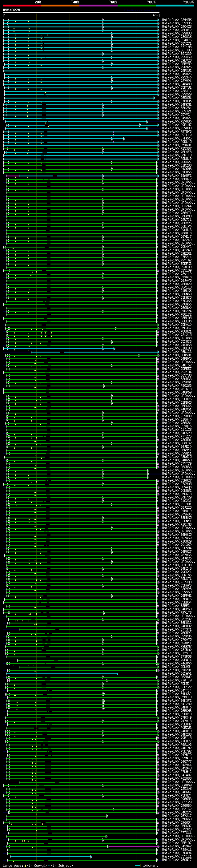View UniRef100_P69103 entry

click(177, 745)
